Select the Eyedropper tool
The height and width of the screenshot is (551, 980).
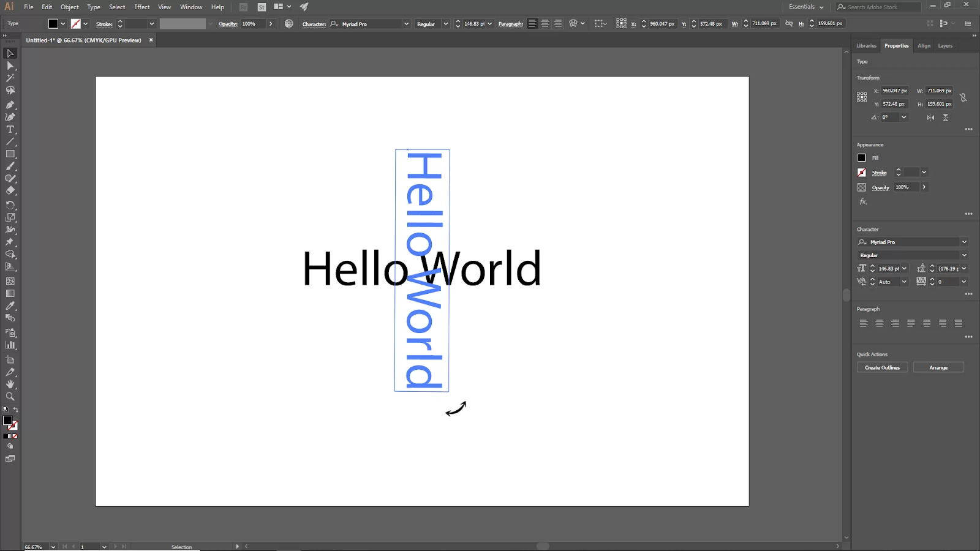click(x=10, y=306)
